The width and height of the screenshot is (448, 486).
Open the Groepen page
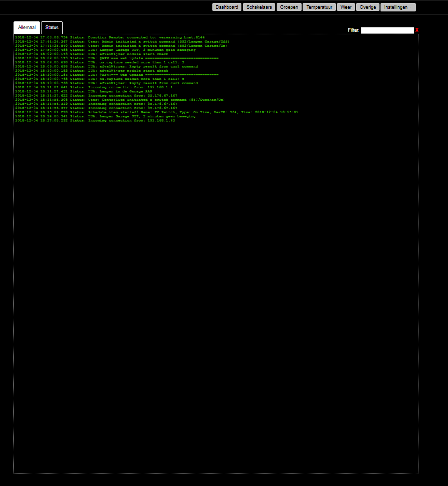[x=289, y=7]
